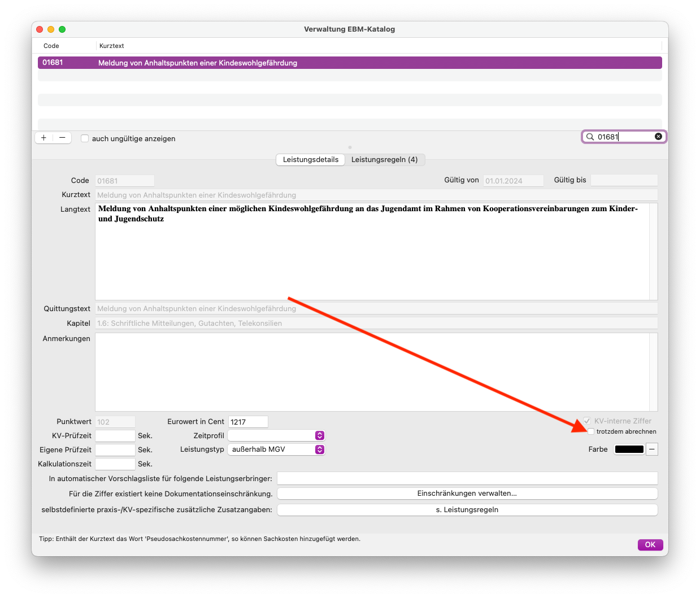The width and height of the screenshot is (700, 598).
Task: Switch to the Leistungsregeln (4) tab
Action: coord(385,160)
